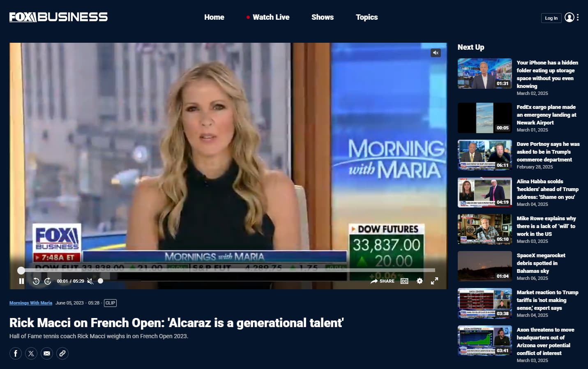Open 'SpaceX megarocket debris spotted' headline
The width and height of the screenshot is (588, 369).
541,263
